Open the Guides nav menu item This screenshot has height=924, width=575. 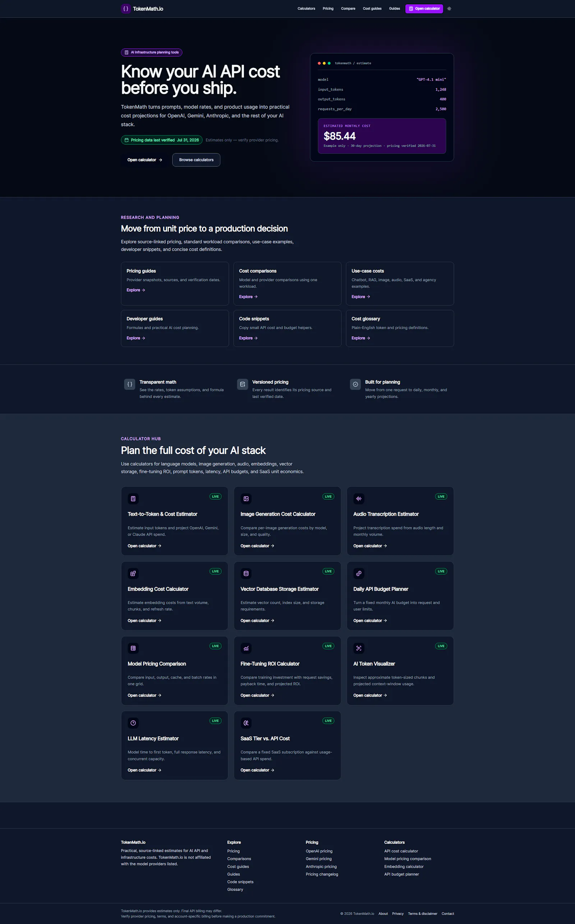pos(394,9)
